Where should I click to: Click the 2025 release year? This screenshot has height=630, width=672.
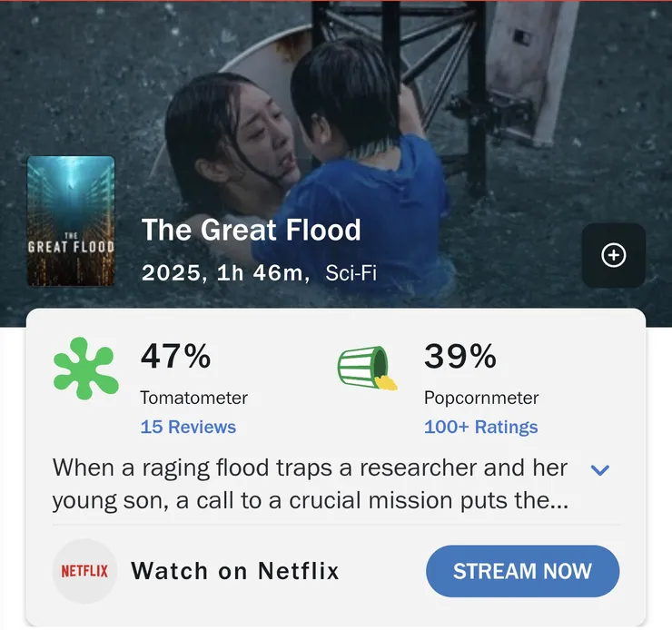tap(173, 272)
